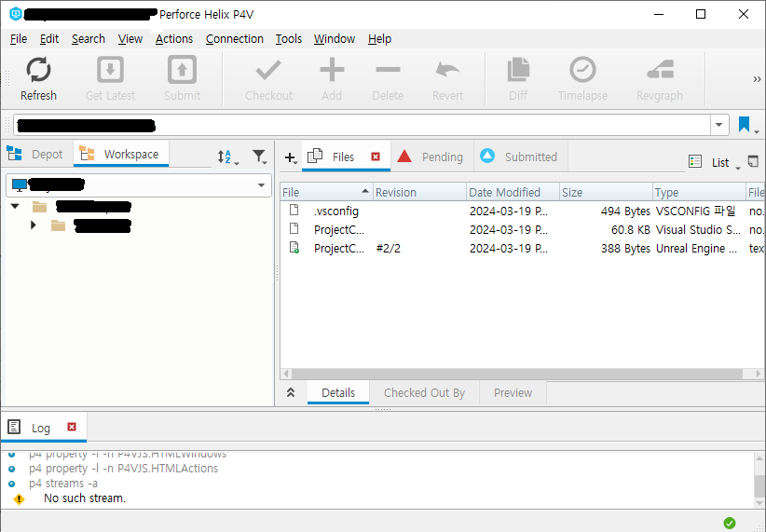Click the Checkout checkmark icon
This screenshot has width=766, height=532.
pyautogui.click(x=268, y=69)
